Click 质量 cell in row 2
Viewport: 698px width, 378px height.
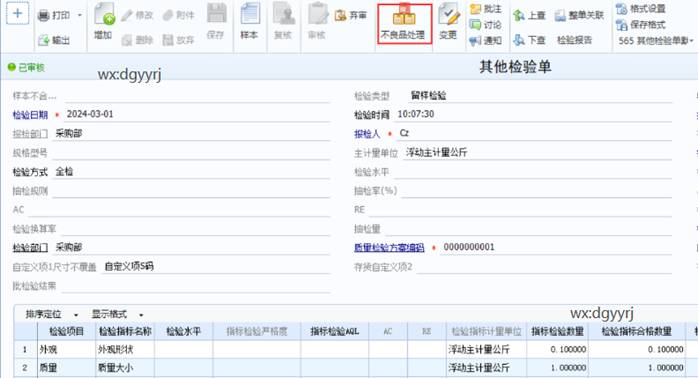pos(66,368)
